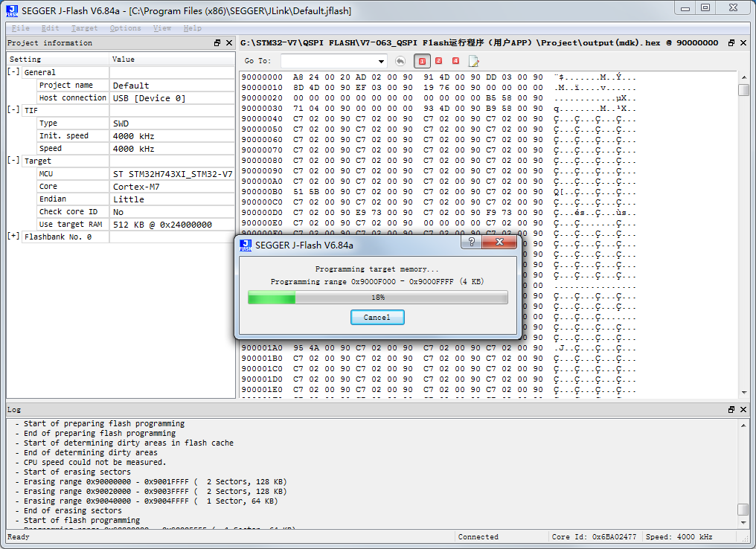The image size is (756, 549).
Task: Click the 18% programming progress bar
Action: 377,298
